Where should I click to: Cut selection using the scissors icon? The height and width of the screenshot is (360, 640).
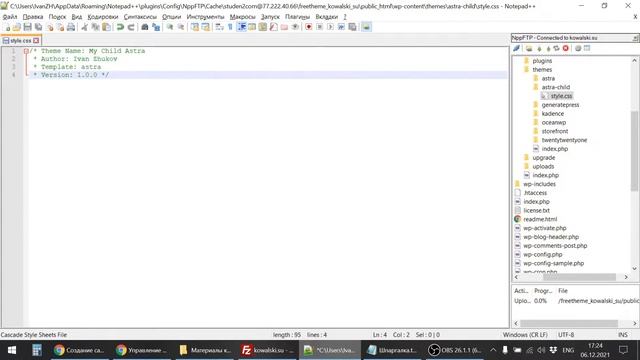(x=84, y=27)
